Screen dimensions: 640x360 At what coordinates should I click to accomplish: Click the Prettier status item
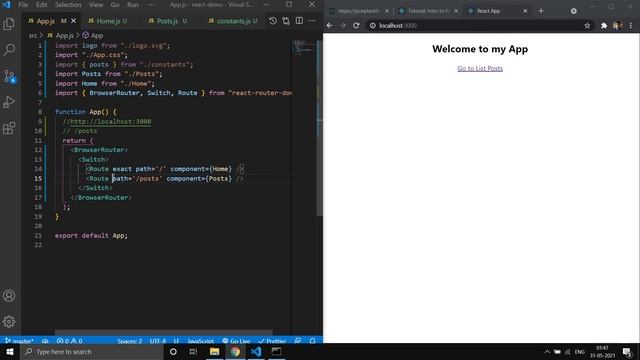pos(272,341)
